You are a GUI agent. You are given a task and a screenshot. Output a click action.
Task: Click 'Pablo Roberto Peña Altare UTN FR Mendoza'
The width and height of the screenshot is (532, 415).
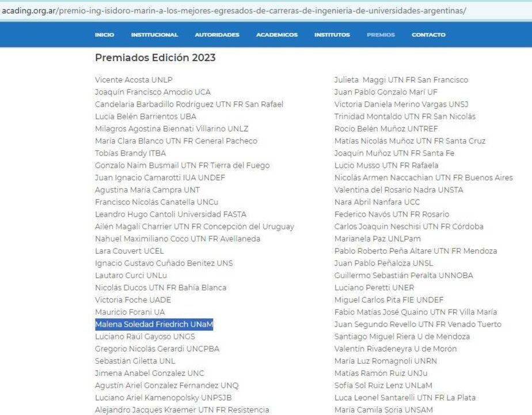[416, 251]
